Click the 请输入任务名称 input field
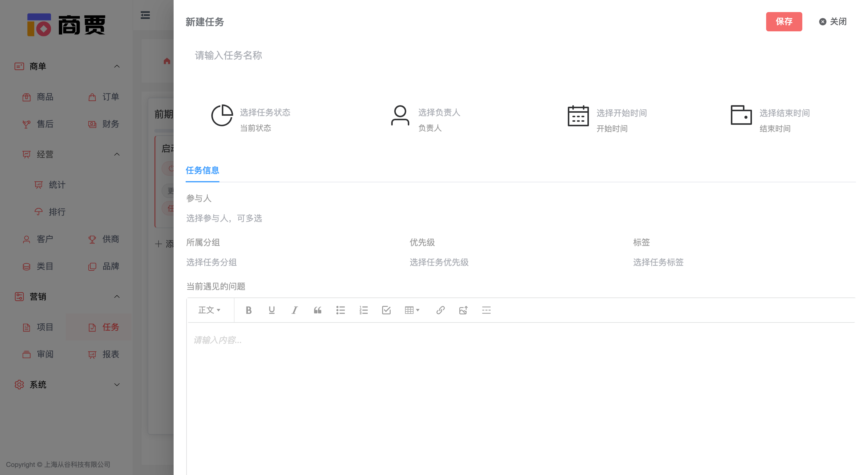868x475 pixels. coord(303,55)
